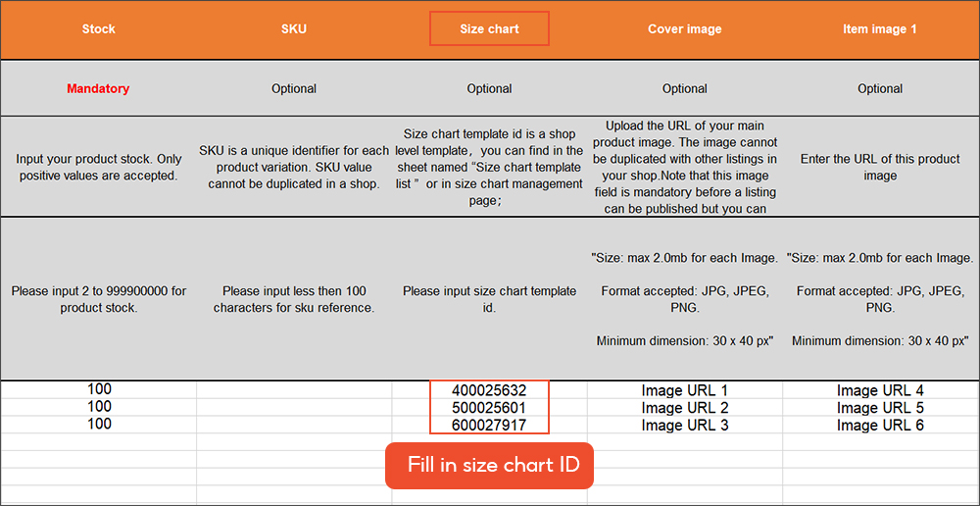980x506 pixels.
Task: Select the Image URL 5 cell
Action: point(880,408)
